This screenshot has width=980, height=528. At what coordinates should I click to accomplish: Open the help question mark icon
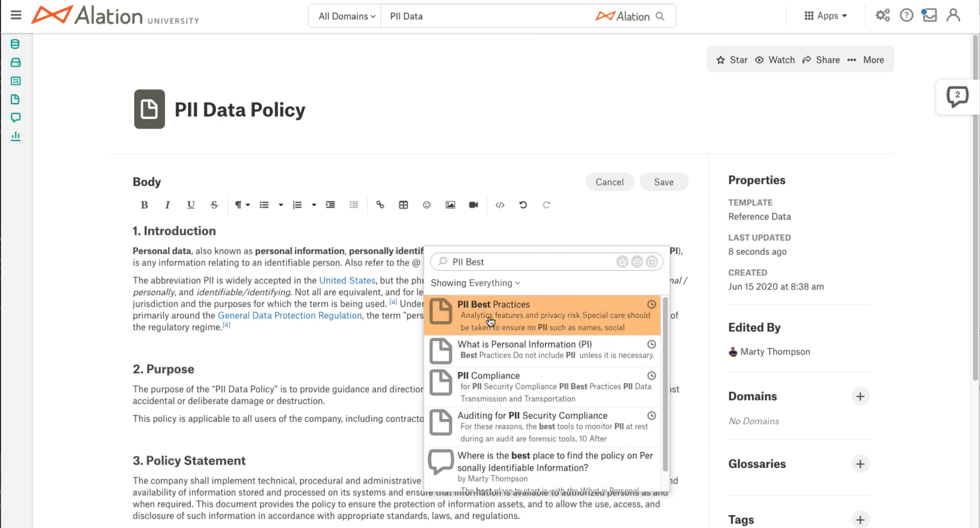coord(906,15)
